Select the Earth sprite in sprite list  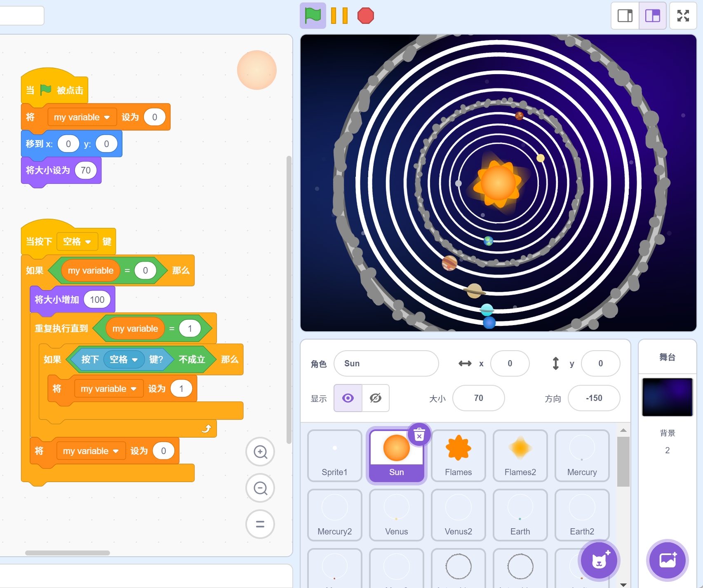520,515
